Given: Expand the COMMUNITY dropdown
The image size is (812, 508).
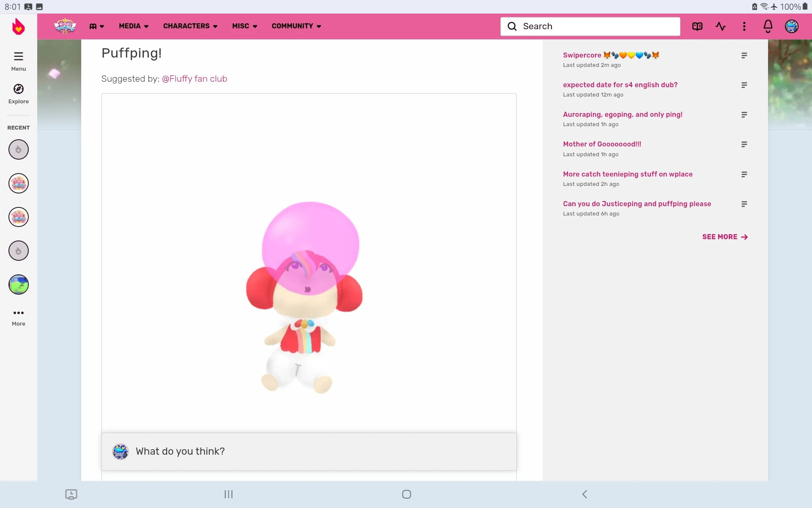Looking at the screenshot, I should tap(296, 26).
